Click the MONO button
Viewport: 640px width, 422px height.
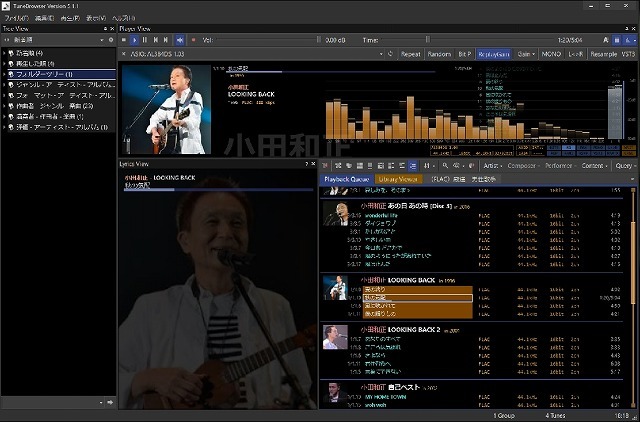click(x=551, y=54)
